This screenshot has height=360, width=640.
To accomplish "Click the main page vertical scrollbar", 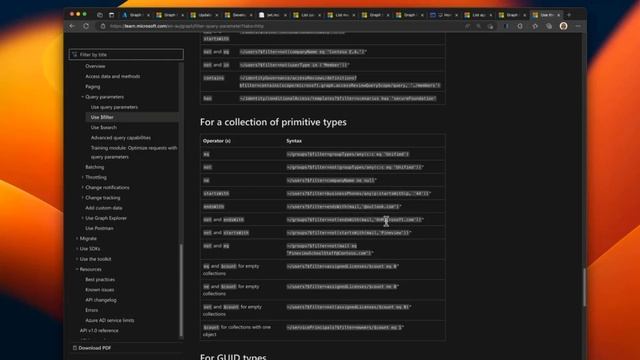I will pos(584,287).
